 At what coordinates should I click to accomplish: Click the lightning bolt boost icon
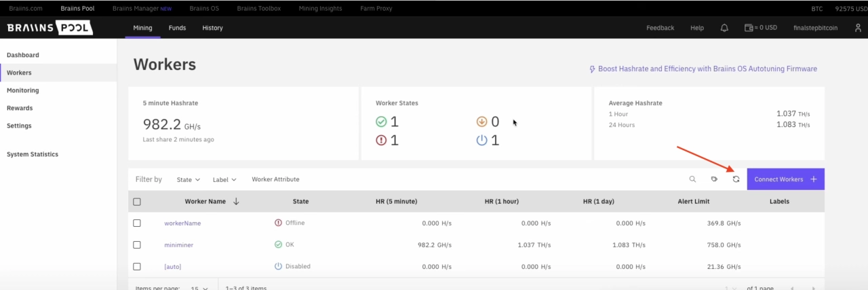coord(592,69)
